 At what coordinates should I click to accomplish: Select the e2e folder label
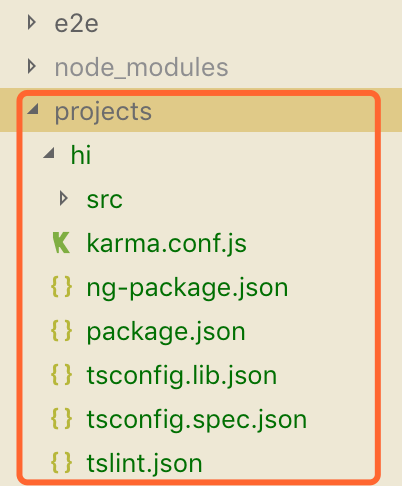[76, 24]
